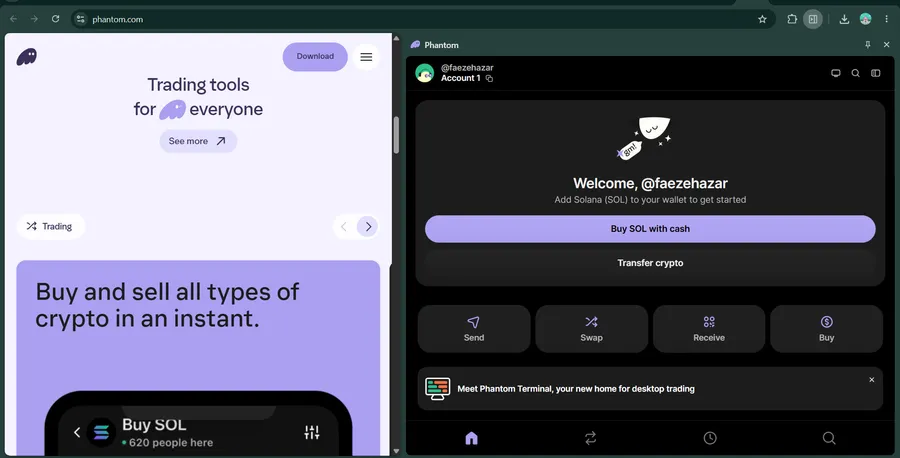Select the Swap tab in bottom bar

[x=590, y=438]
